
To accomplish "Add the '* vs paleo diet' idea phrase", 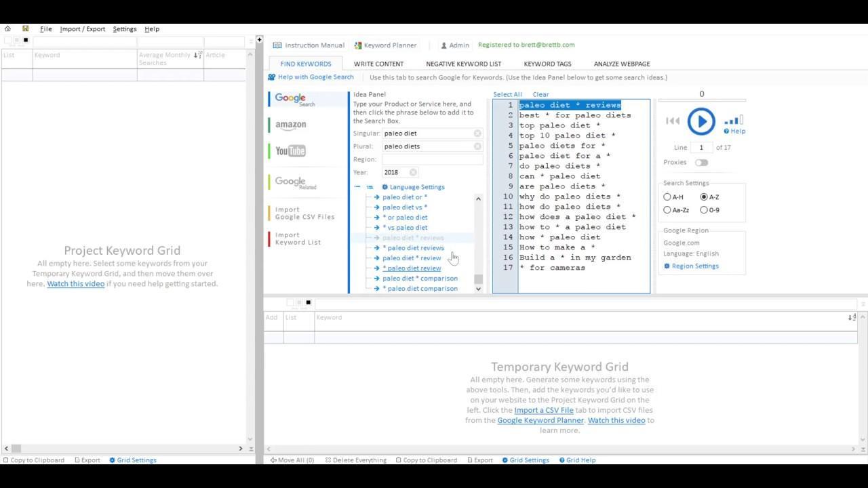I will pos(404,228).
